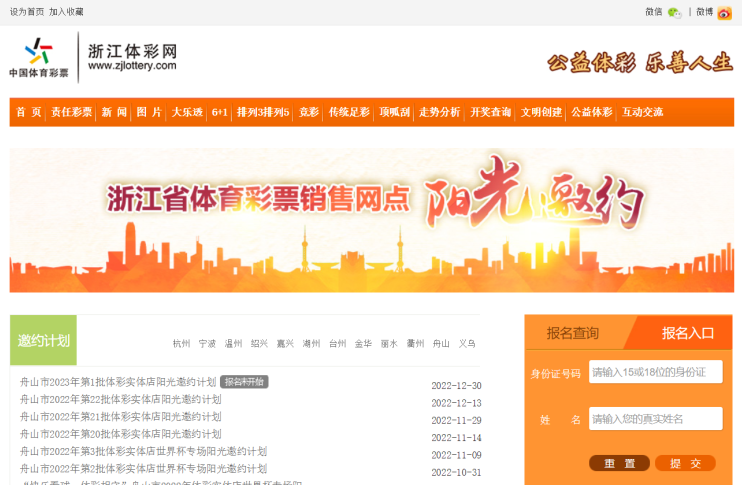
Task: Click date 2022-12-30
Action: pos(456,386)
